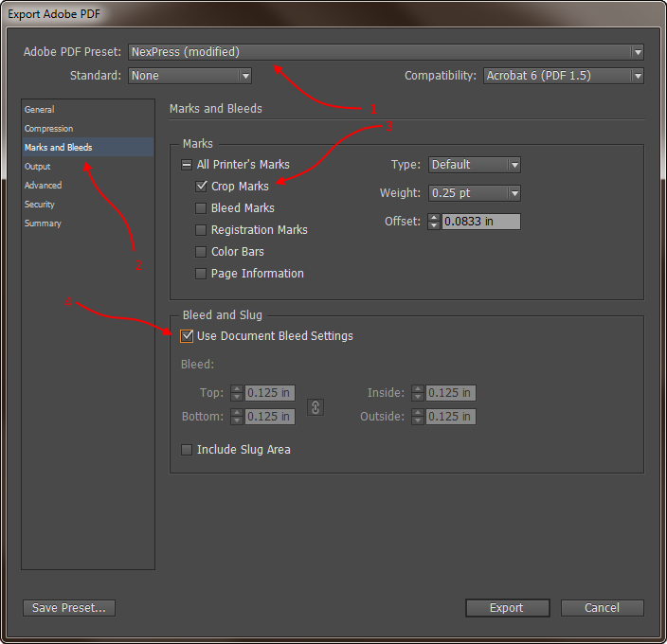Select Marks and Bleeds section
The image size is (667, 644).
tap(88, 147)
